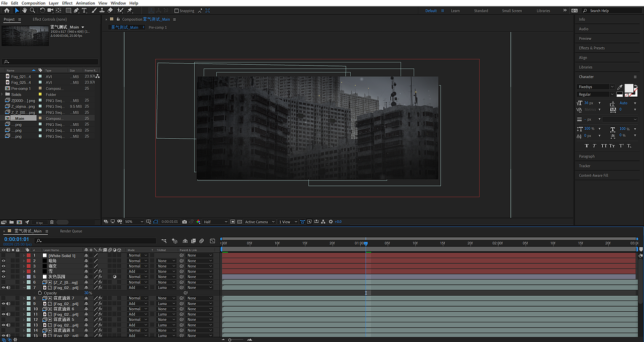This screenshot has height=342, width=644.
Task: Select the Rectangle shape tool
Action: pos(68,10)
